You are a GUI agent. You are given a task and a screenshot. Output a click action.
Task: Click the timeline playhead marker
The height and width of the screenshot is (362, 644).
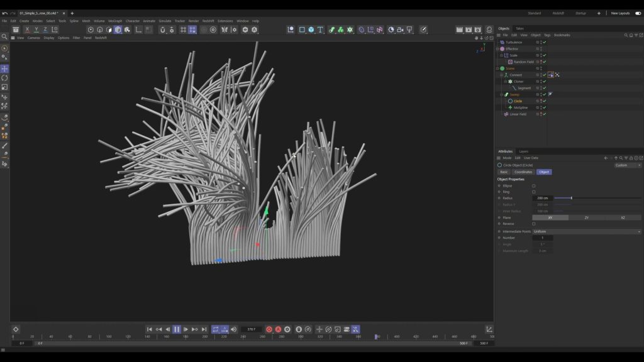[376, 337]
